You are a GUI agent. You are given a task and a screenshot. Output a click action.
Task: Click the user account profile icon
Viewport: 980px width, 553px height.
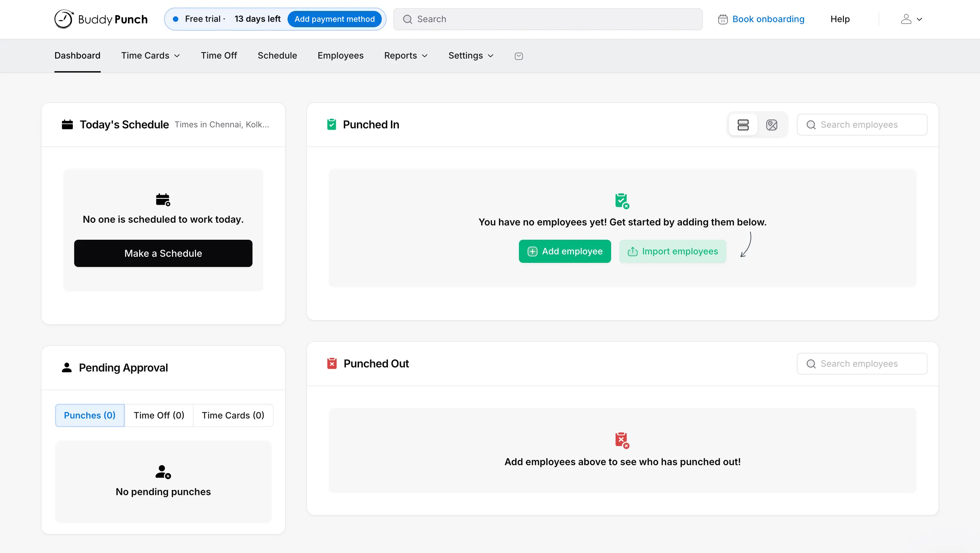[906, 19]
